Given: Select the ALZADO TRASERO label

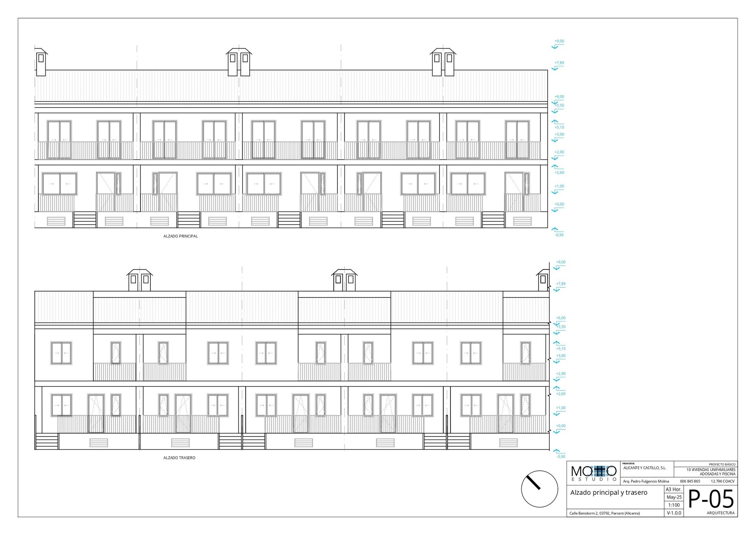Looking at the screenshot, I should 179,458.
